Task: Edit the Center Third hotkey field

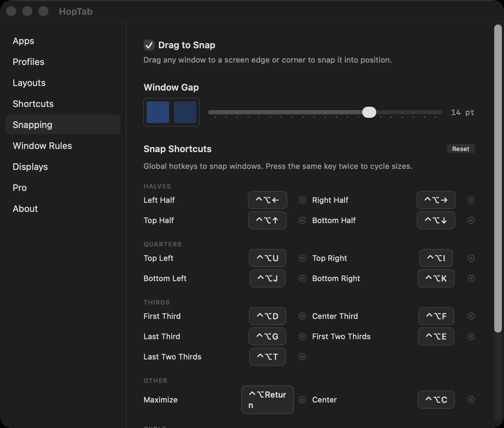Action: 436,316
